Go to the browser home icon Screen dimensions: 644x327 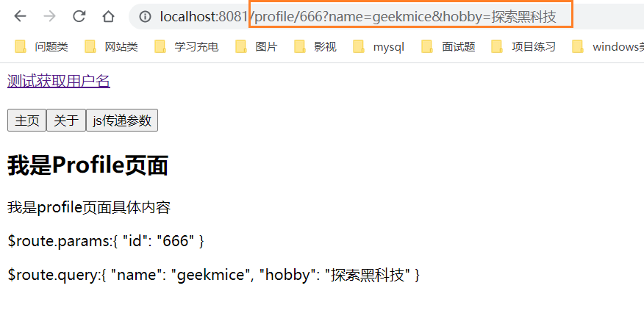click(108, 16)
